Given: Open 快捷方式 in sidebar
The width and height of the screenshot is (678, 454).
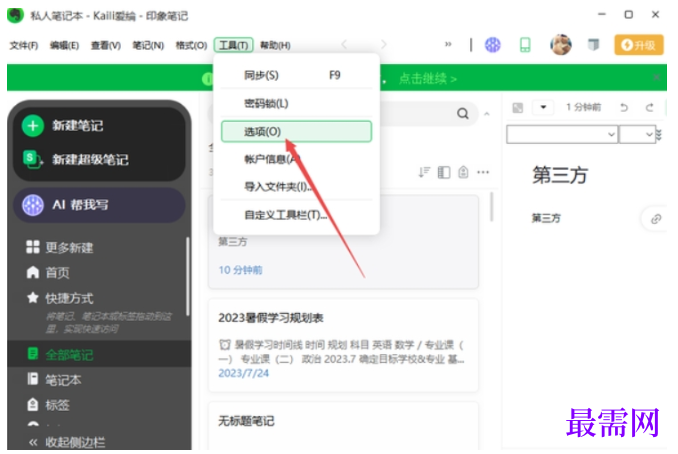Looking at the screenshot, I should 60,298.
